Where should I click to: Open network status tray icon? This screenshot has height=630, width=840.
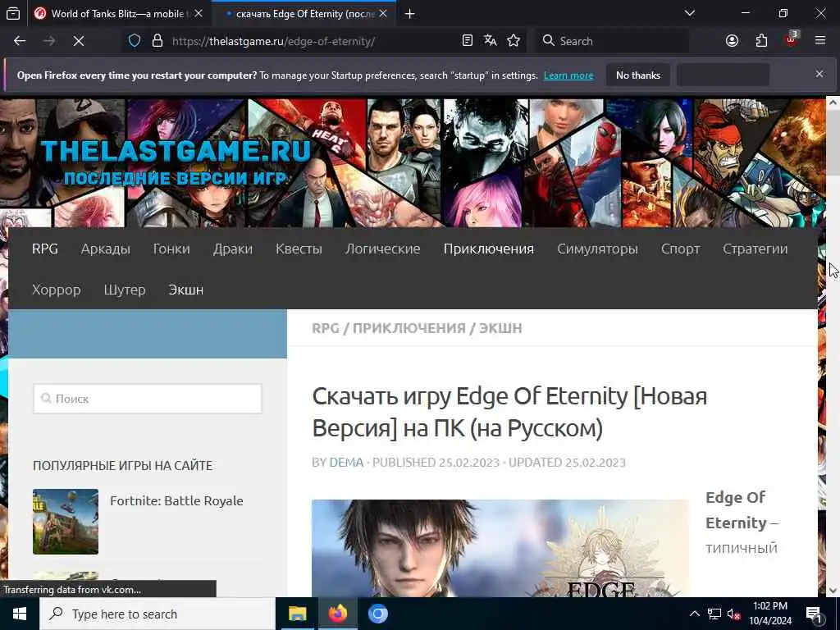[x=714, y=614]
